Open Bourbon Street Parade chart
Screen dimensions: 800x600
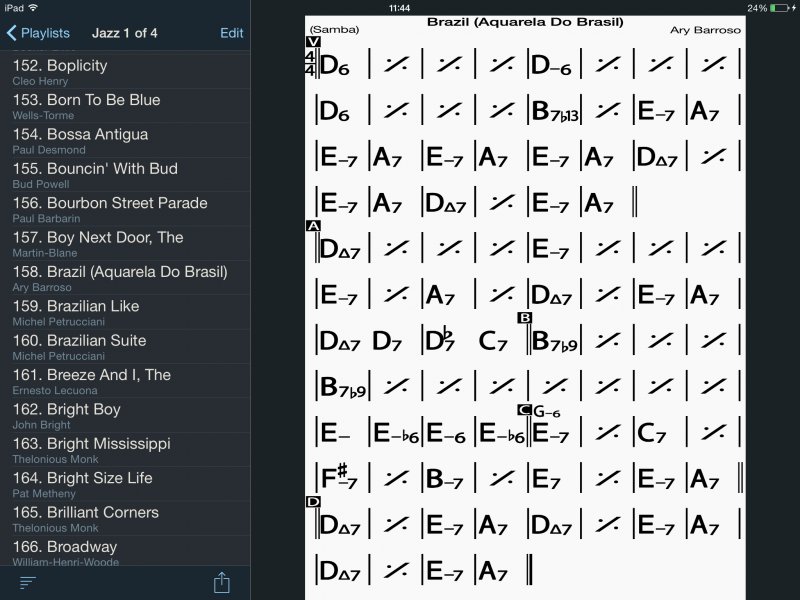point(110,208)
